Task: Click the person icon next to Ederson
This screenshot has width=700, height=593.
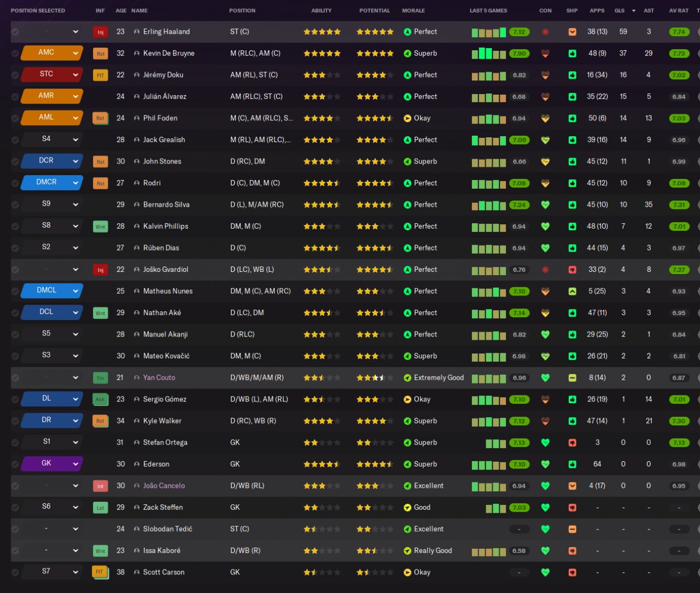Action: click(x=137, y=464)
